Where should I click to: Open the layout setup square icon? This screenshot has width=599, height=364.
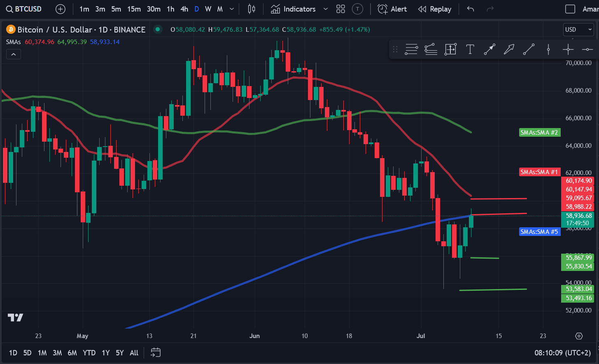click(x=570, y=9)
